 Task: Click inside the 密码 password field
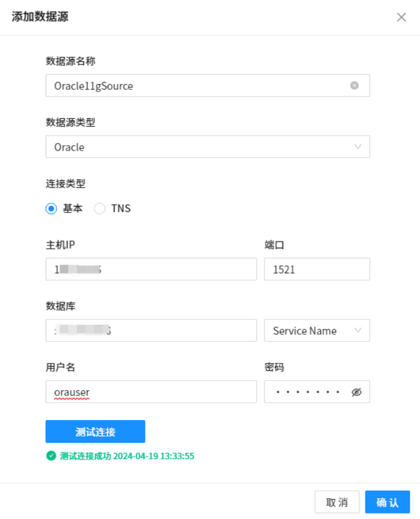tap(306, 392)
